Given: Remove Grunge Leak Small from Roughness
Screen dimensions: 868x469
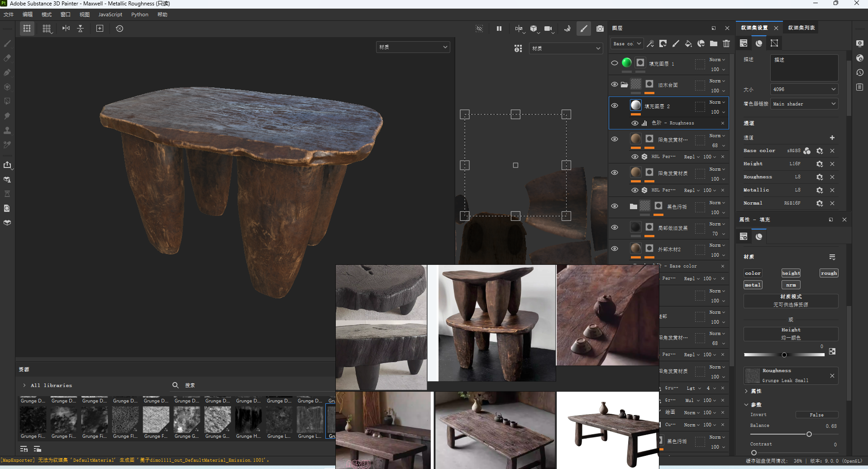Looking at the screenshot, I should 832,376.
